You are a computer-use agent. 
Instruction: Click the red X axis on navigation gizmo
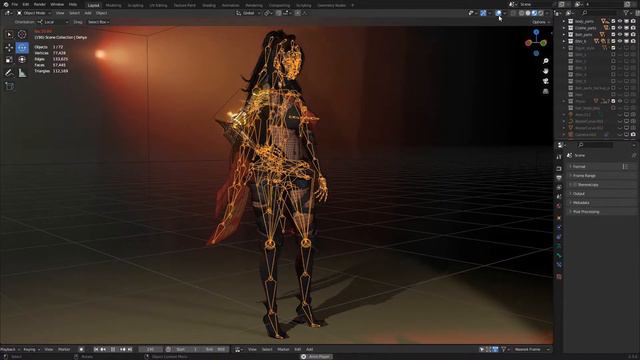[x=529, y=42]
